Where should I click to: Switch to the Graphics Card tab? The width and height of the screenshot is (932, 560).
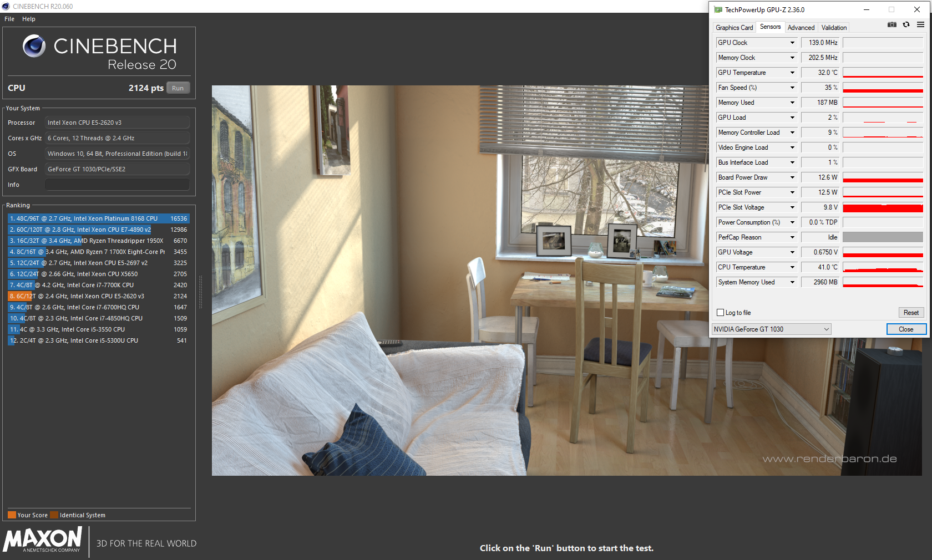coord(734,28)
